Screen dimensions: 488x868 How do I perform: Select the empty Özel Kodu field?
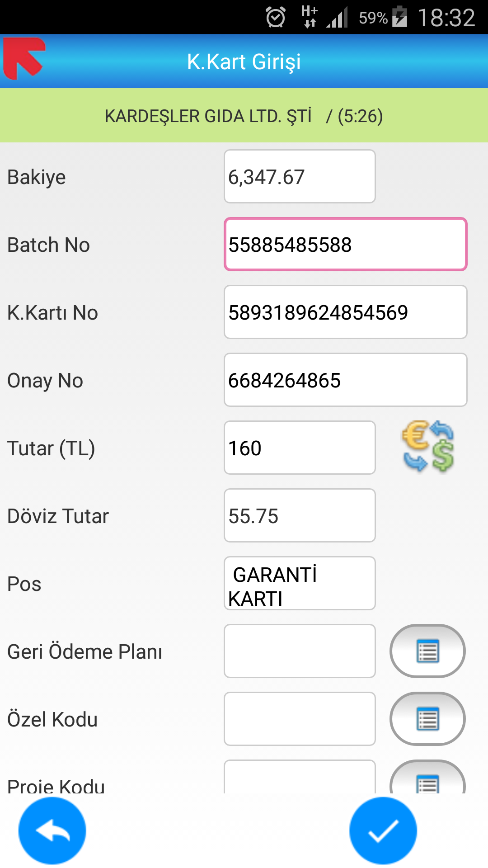(300, 719)
